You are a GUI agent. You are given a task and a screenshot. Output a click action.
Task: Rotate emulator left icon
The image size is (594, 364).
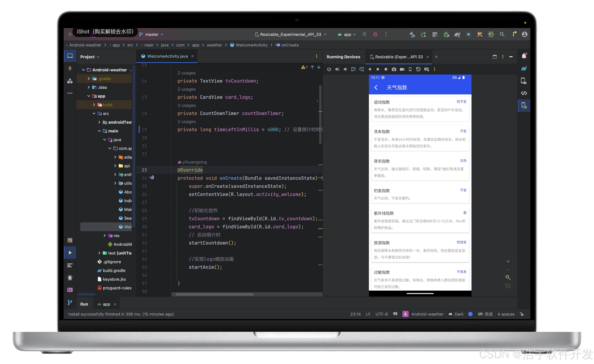(353, 69)
